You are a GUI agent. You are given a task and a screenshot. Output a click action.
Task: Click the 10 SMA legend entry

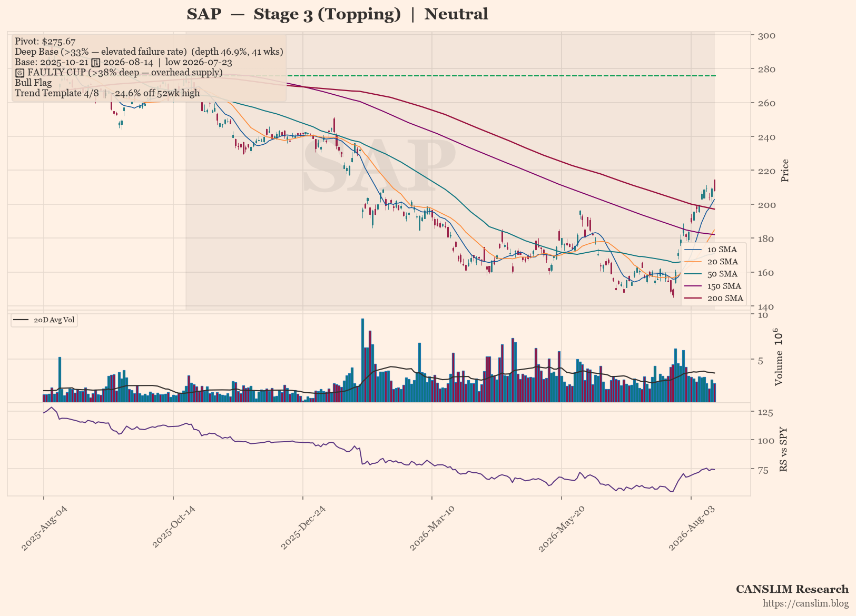click(714, 250)
